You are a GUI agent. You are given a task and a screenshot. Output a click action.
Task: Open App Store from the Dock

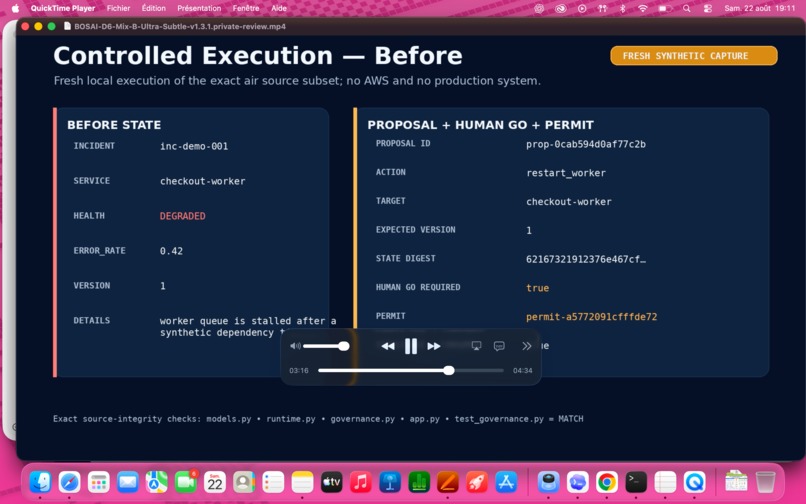click(506, 482)
